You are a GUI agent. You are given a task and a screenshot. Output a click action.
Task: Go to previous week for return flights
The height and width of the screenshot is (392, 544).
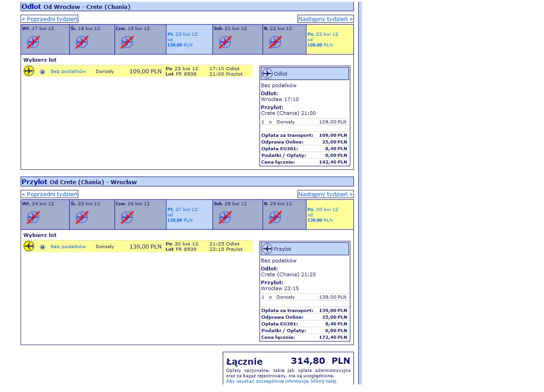50,194
